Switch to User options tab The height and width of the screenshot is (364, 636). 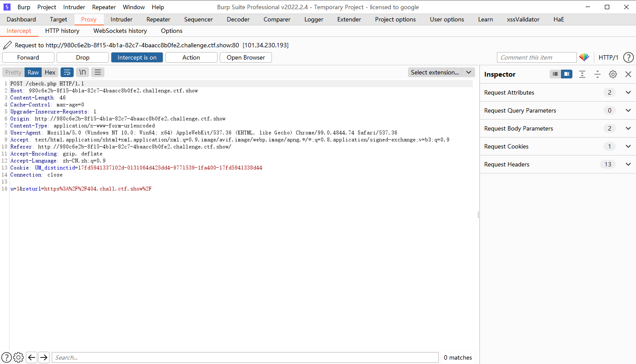click(447, 19)
